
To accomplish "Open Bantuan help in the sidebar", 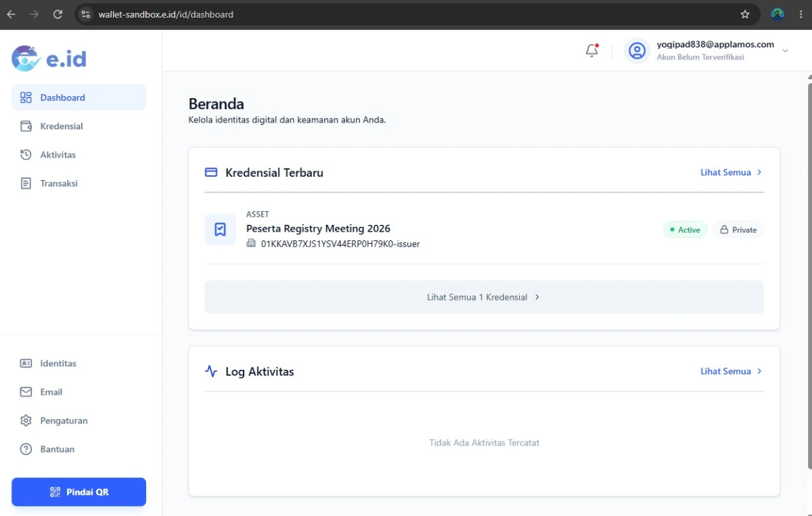I will click(x=78, y=449).
